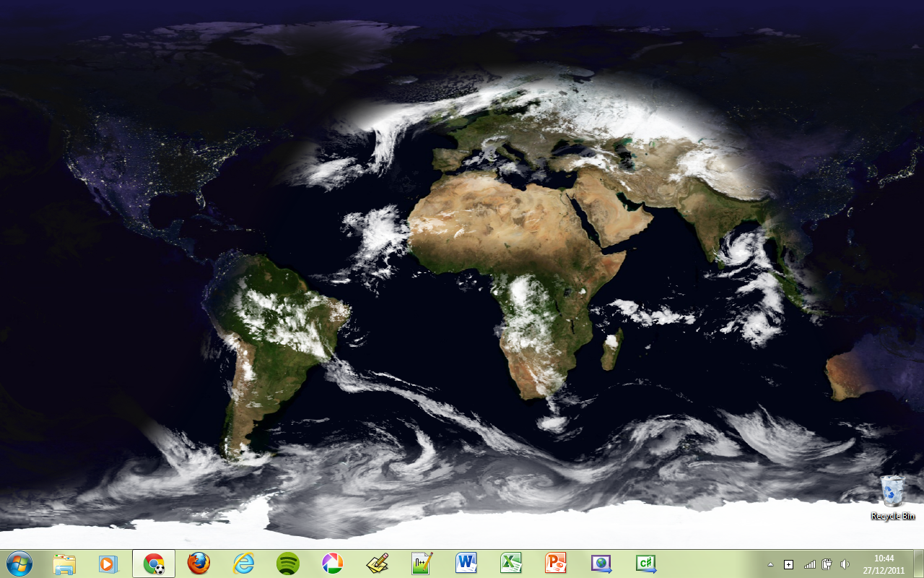
Task: Open Microsoft Excel
Action: (511, 564)
